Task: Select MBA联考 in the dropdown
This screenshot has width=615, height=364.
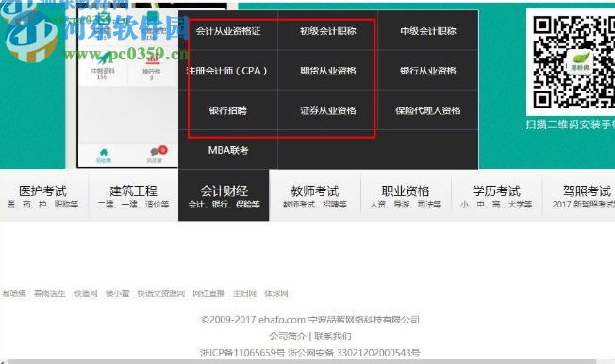Action: coord(228,150)
